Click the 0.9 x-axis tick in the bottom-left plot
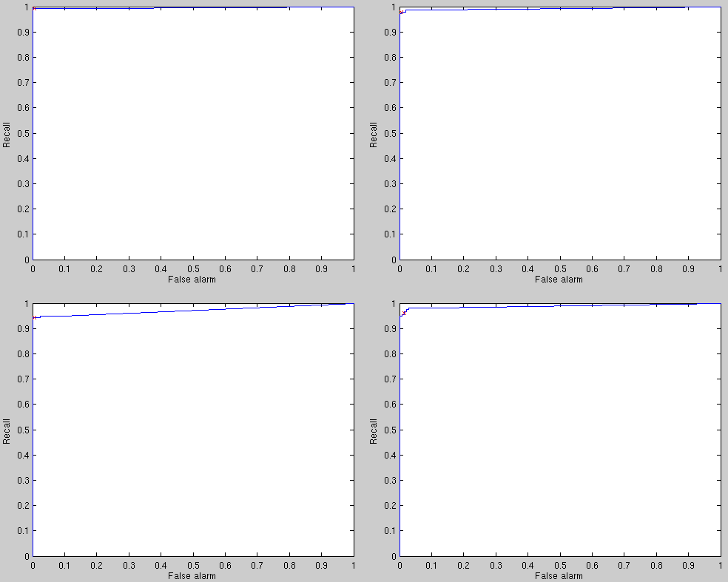Screen dimensions: 728x582 [321, 565]
